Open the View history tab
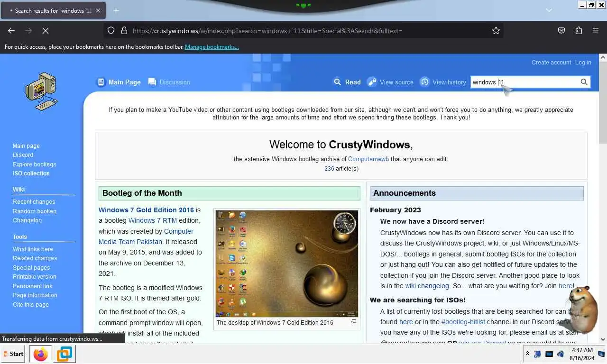607x364 pixels. pos(443,82)
